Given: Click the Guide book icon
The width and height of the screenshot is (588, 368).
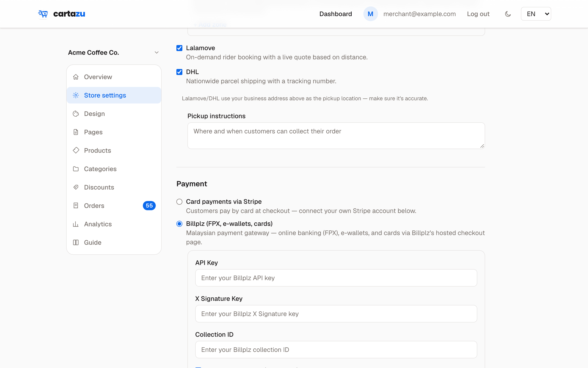Looking at the screenshot, I should pos(76,242).
